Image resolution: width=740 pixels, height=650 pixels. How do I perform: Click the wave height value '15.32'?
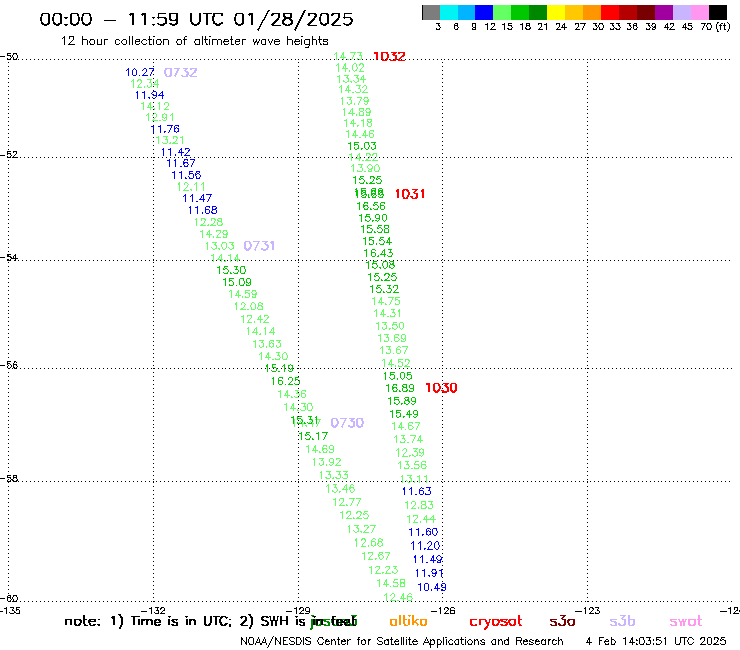pos(384,289)
